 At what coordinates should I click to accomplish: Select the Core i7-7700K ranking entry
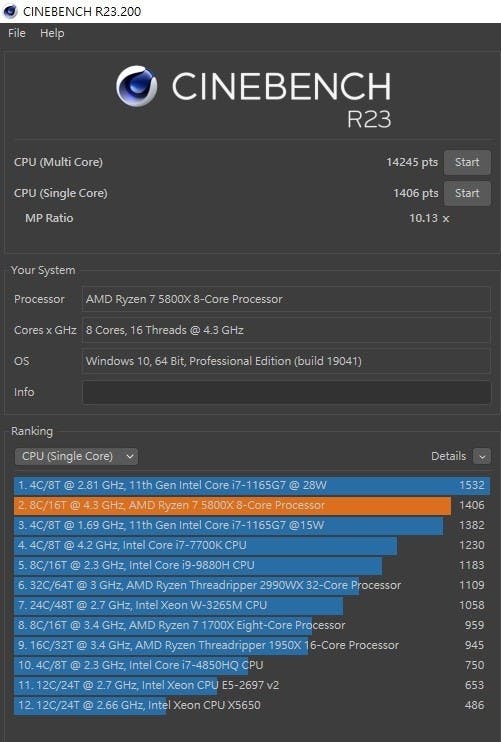pos(252,545)
